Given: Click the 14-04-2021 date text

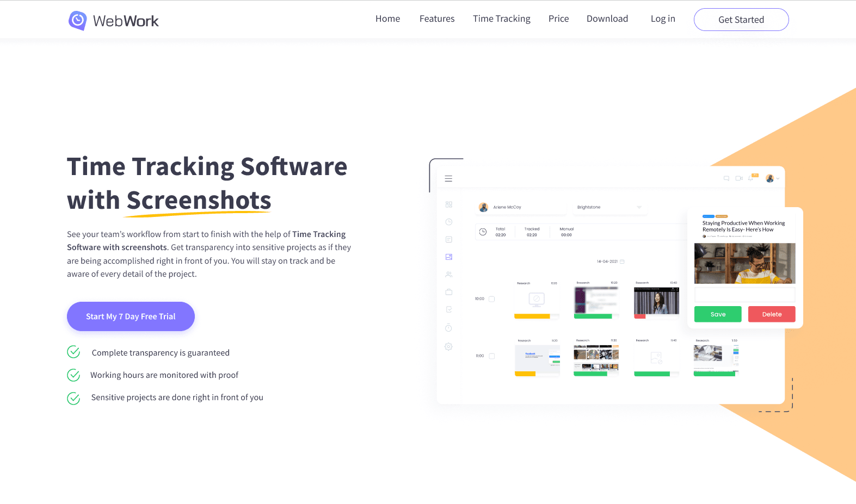Looking at the screenshot, I should [x=607, y=262].
